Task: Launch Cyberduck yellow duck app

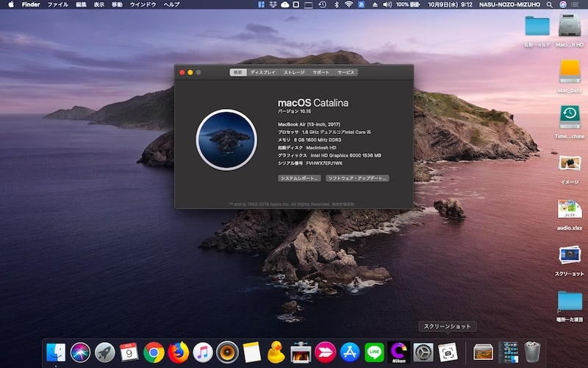Action: (x=276, y=353)
